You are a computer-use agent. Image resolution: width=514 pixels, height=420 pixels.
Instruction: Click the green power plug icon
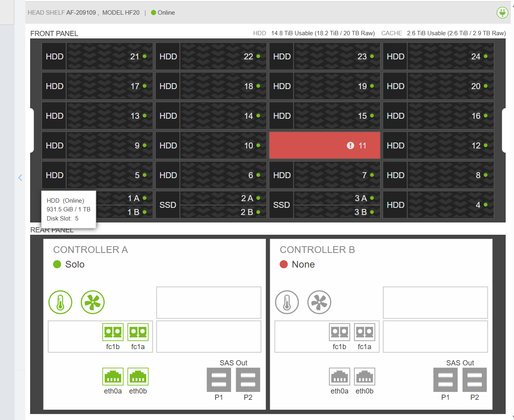(x=502, y=13)
